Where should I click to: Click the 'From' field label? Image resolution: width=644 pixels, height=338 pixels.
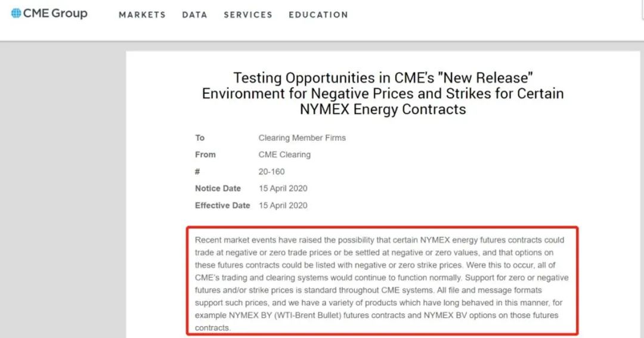pos(205,155)
